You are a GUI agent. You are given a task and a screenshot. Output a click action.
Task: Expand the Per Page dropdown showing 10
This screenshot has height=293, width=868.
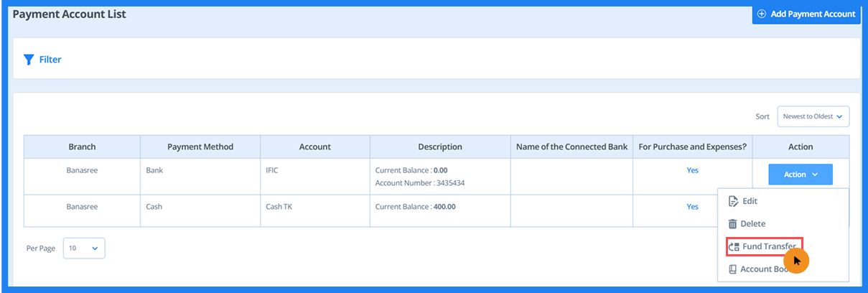coord(84,248)
